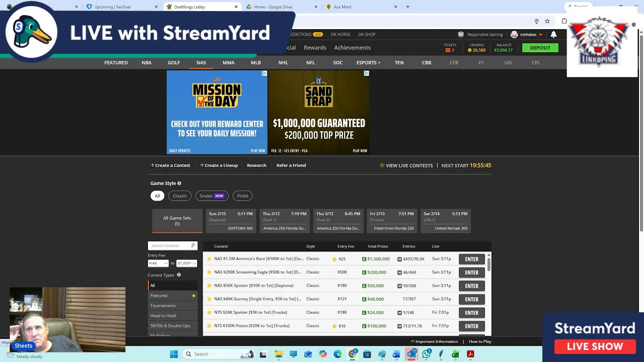This screenshot has height=362, width=644.
Task: Switch to the GOLF sport tab
Action: coord(174,63)
